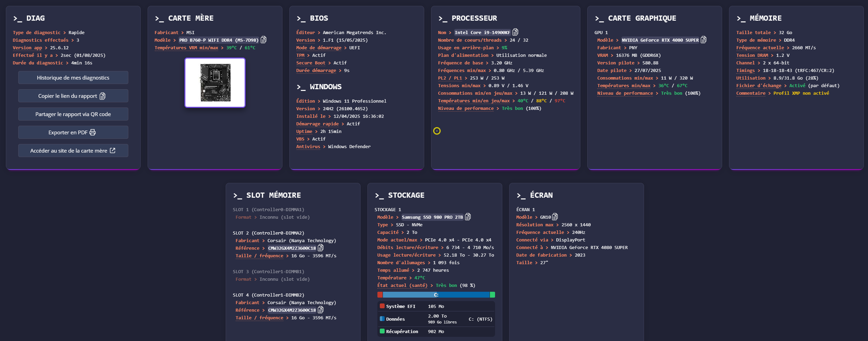
Task: Click the motherboard thumbnail image
Action: [x=215, y=83]
